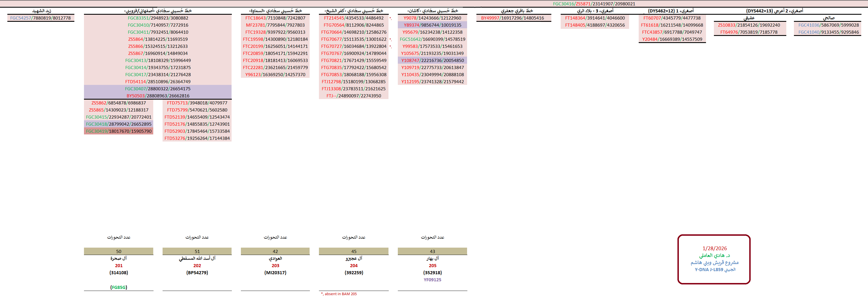868x298 pixels.
Task: Click the 1/28/2026 date in red box
Action: pyautogui.click(x=714, y=248)
